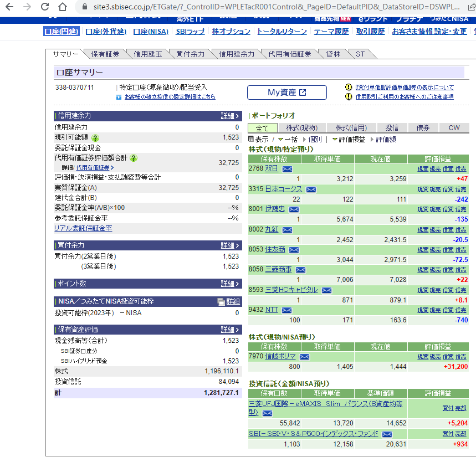Click the yellow notice icon beside 買付単価 link
This screenshot has height=457, width=476.
349,87
